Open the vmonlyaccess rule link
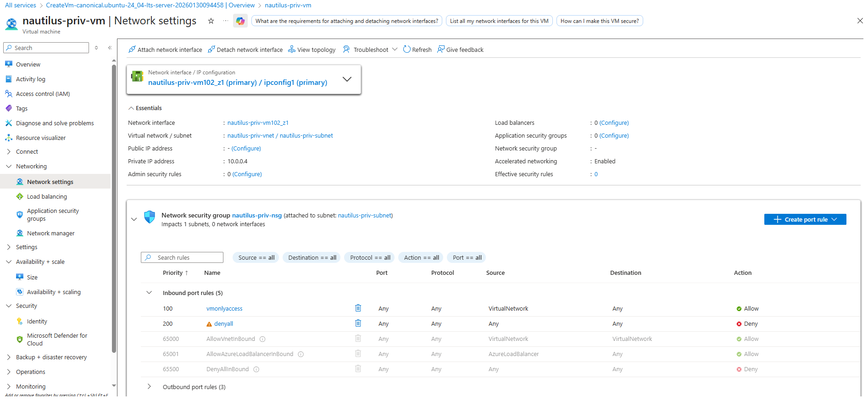The image size is (868, 401). coord(224,309)
